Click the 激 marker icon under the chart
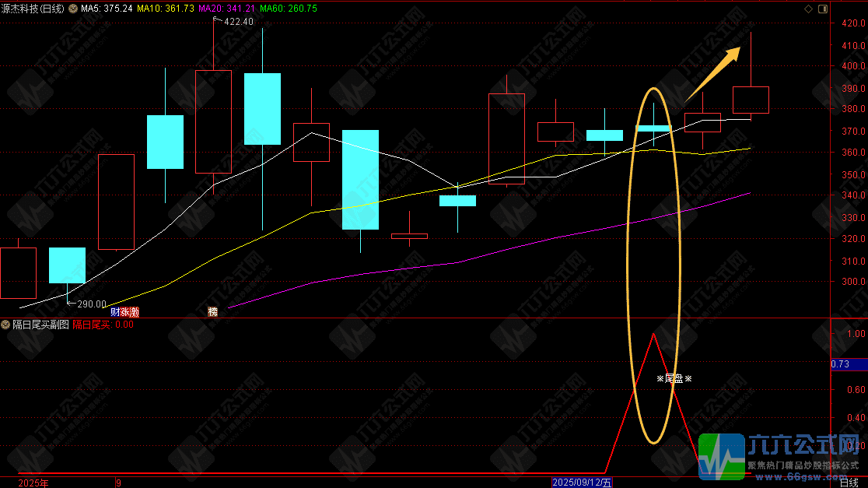The image size is (868, 488). [x=135, y=312]
